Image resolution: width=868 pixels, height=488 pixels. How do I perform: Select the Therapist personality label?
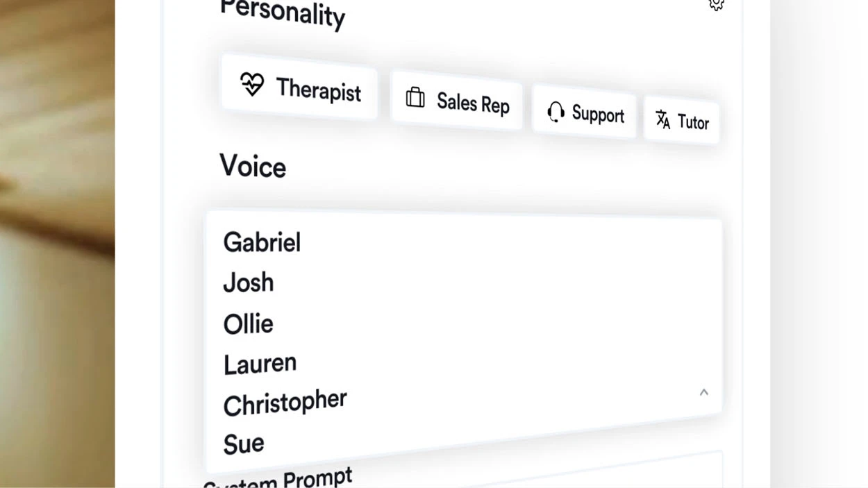pyautogui.click(x=319, y=90)
